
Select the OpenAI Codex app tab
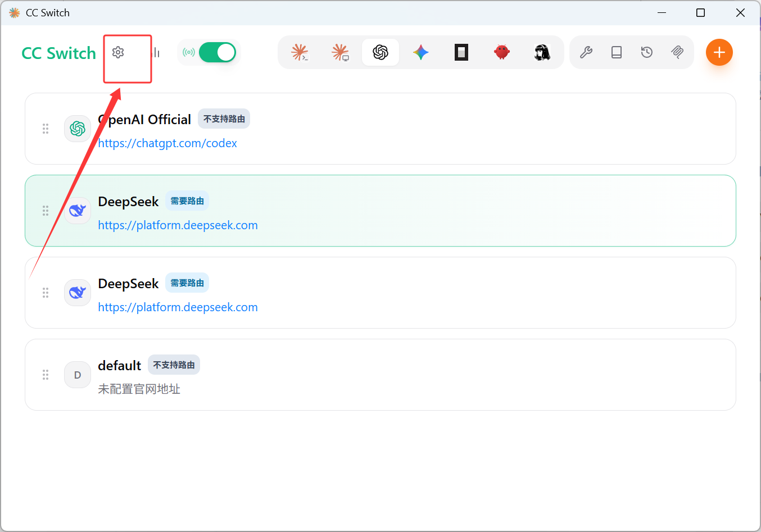tap(380, 52)
